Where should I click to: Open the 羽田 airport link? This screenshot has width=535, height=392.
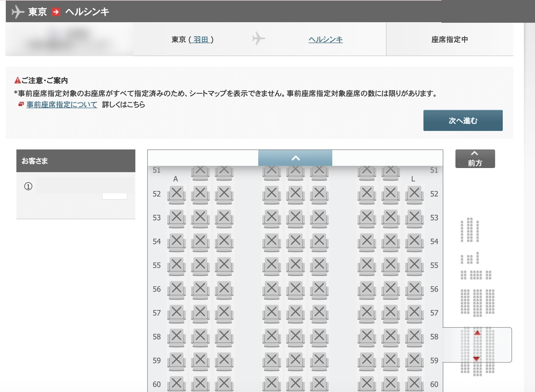[x=201, y=39]
